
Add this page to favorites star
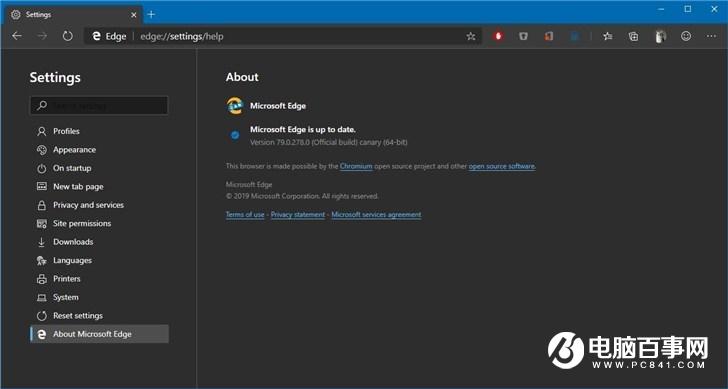471,36
